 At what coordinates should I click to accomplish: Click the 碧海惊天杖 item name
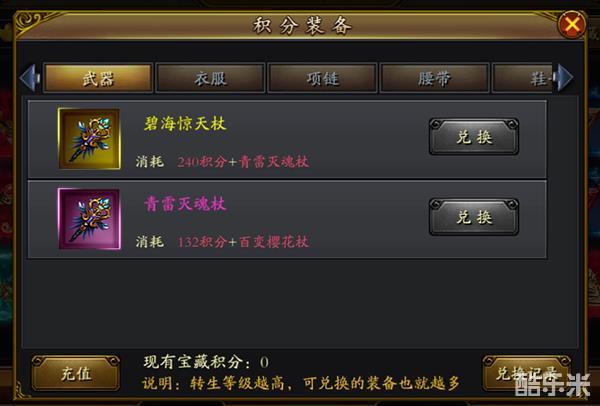(x=185, y=124)
